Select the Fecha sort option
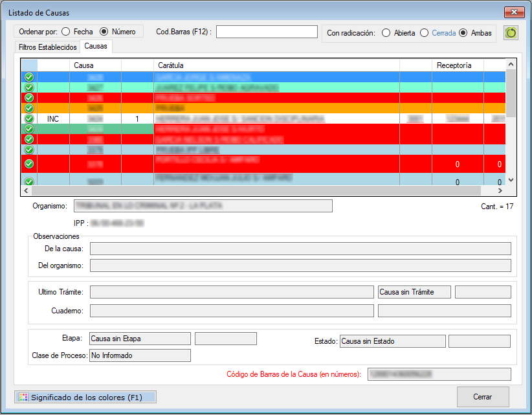532x415 pixels. (x=66, y=31)
